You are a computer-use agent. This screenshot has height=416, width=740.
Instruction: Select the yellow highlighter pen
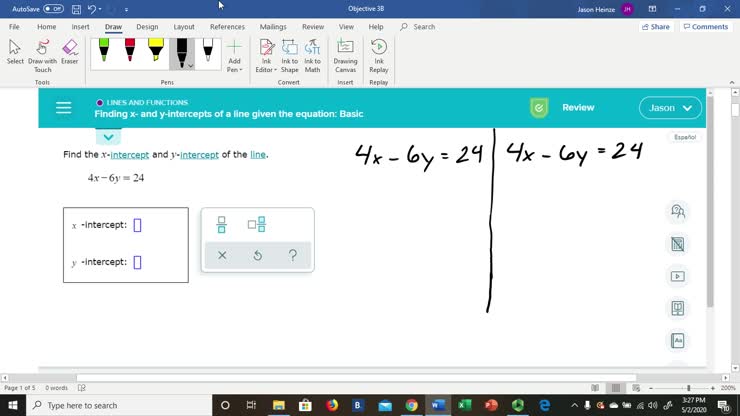pyautogui.click(x=155, y=50)
